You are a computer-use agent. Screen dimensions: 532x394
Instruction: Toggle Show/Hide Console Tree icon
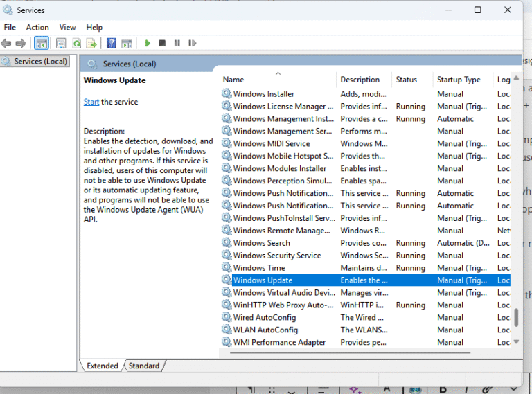[42, 43]
